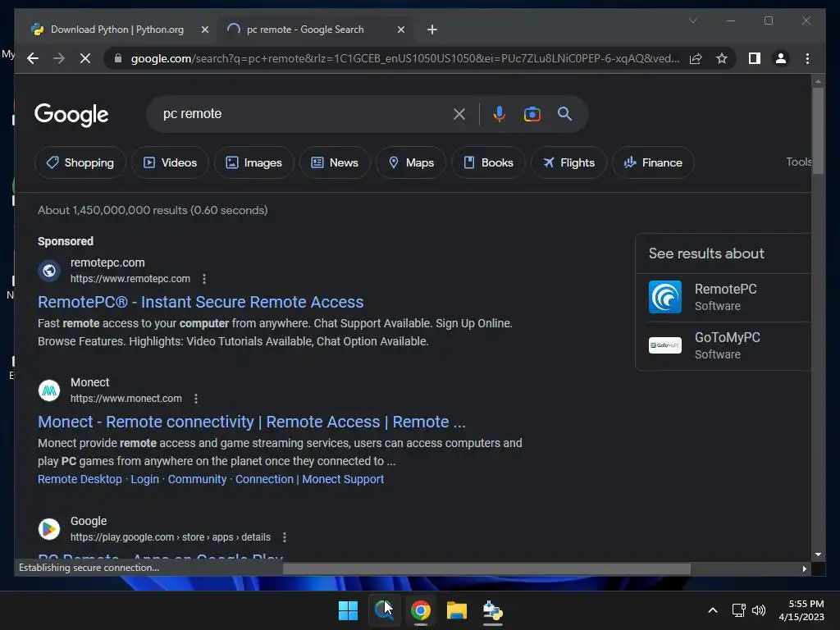Filter results by Flights
The width and height of the screenshot is (840, 630).
coord(568,162)
